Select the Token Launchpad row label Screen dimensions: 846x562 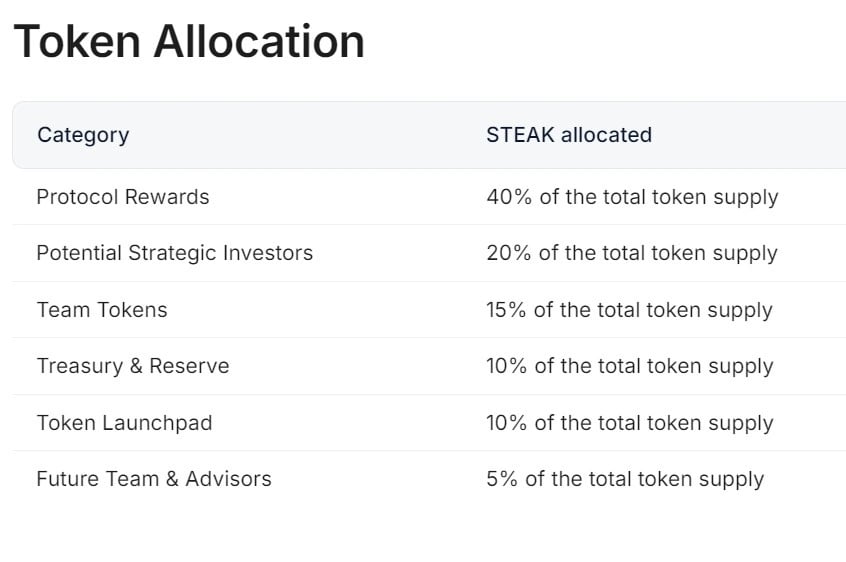coord(124,423)
